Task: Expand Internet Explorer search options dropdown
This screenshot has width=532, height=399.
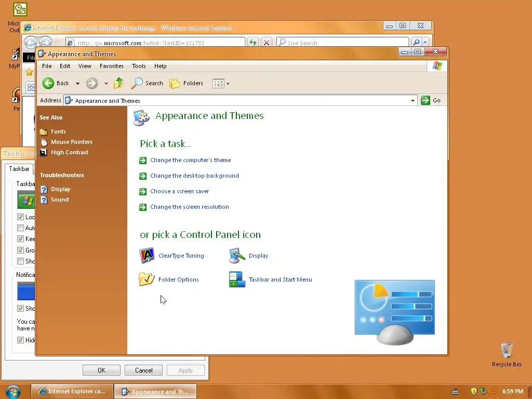Action: tap(425, 43)
